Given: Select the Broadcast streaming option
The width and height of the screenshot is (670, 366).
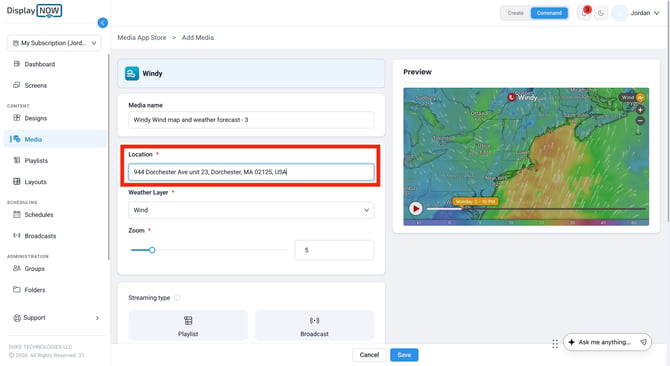Looking at the screenshot, I should (314, 326).
